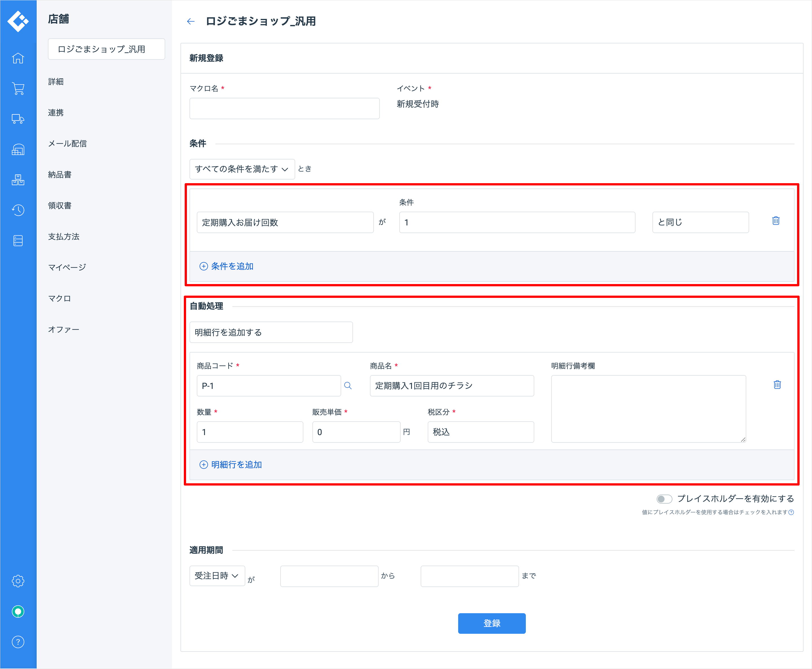This screenshot has width=812, height=669.
Task: Open the delivery truck icon in sidebar
Action: pyautogui.click(x=18, y=119)
